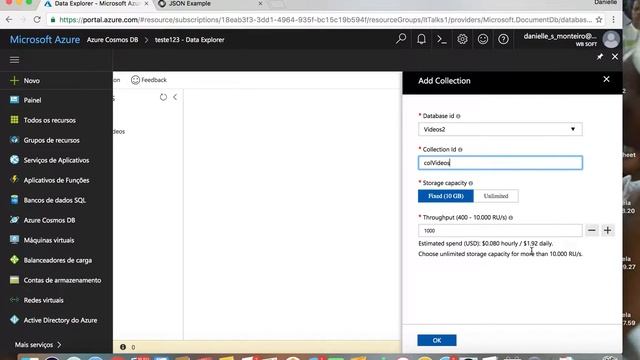The width and height of the screenshot is (640, 360).
Task: Open Bancos de dados SQL
Action: [56, 200]
